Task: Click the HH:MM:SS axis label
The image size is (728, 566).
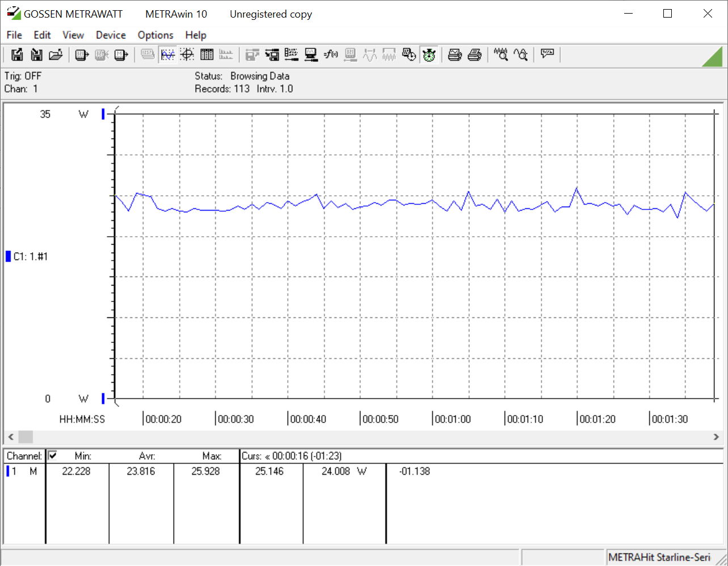Action: click(x=82, y=420)
